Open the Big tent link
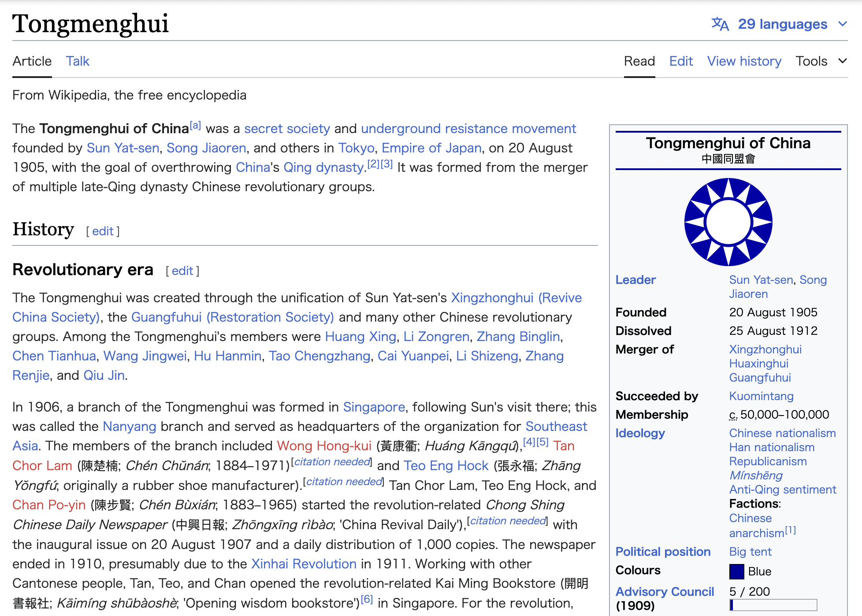Viewport: 862px width, 616px height. [x=751, y=552]
